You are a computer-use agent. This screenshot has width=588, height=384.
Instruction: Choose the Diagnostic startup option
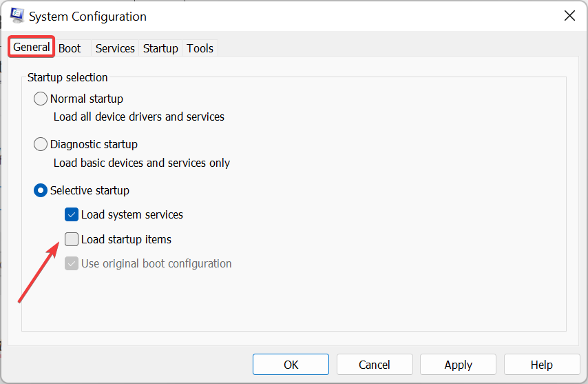coord(41,144)
